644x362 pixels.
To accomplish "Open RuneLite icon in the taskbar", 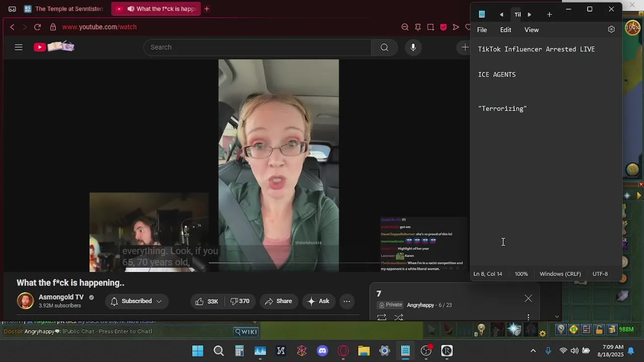I will (x=447, y=351).
